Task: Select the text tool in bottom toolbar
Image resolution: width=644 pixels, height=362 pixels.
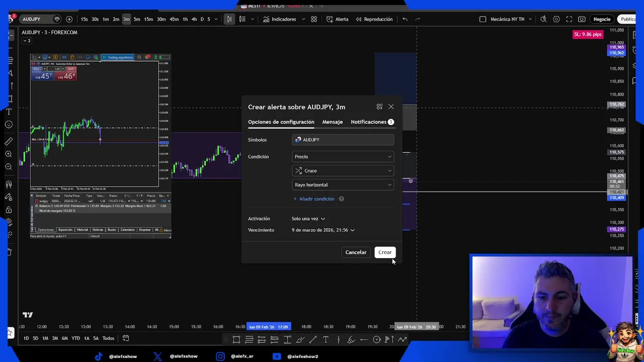Action: 326,340
